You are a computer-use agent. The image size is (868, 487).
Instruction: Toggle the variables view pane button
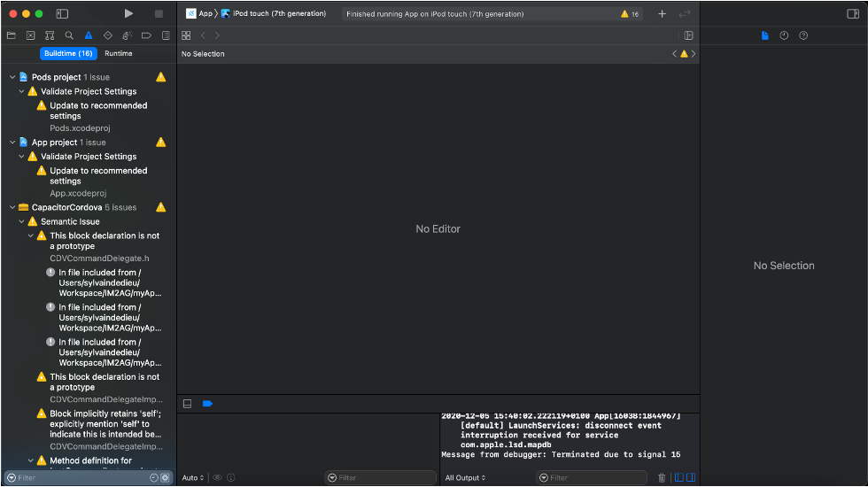pyautogui.click(x=679, y=477)
